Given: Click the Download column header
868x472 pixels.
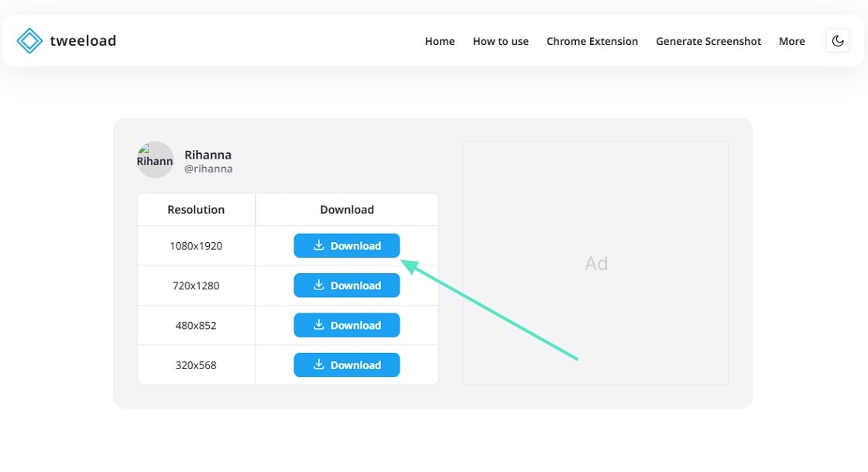Looking at the screenshot, I should pos(347,210).
